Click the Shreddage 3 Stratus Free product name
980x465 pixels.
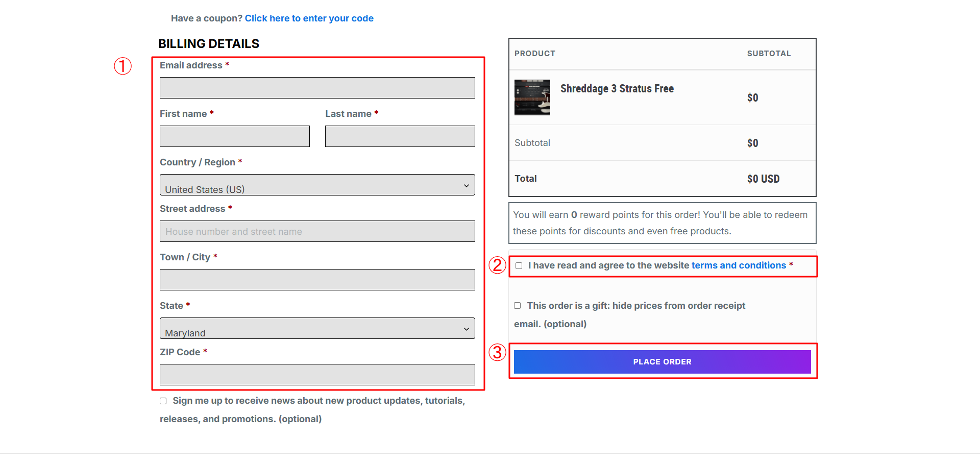pos(617,89)
